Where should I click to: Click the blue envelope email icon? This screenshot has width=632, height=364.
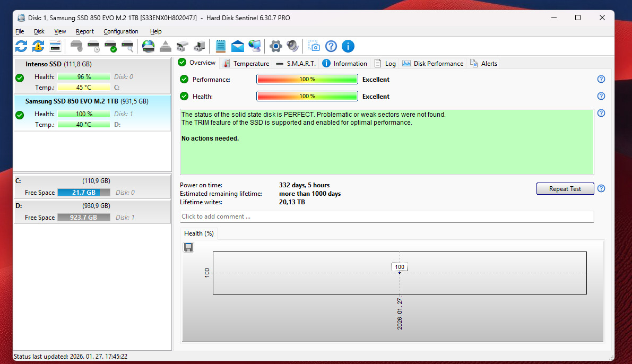pos(237,46)
